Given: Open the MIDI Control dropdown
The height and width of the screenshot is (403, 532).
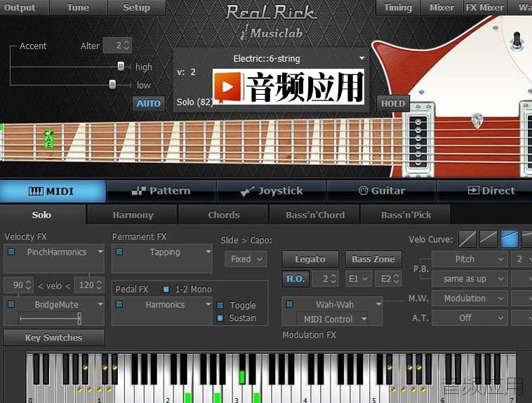Looking at the screenshot, I should 334,319.
